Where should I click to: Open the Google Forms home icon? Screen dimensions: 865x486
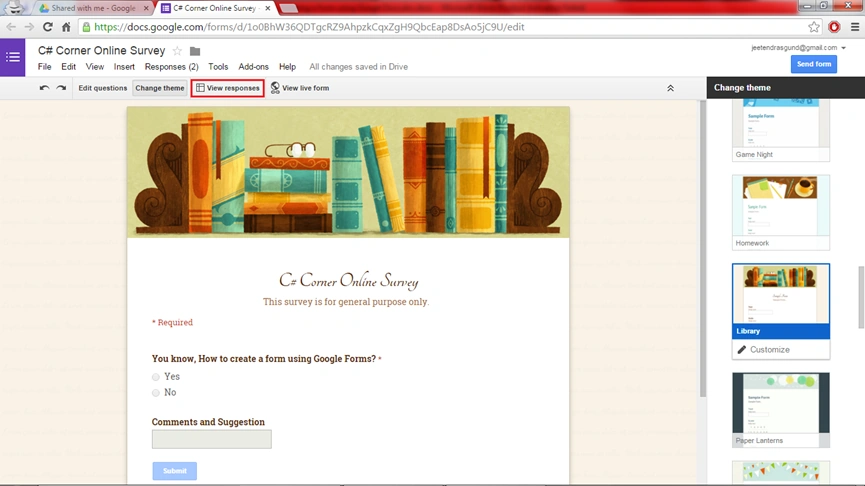pos(13,57)
